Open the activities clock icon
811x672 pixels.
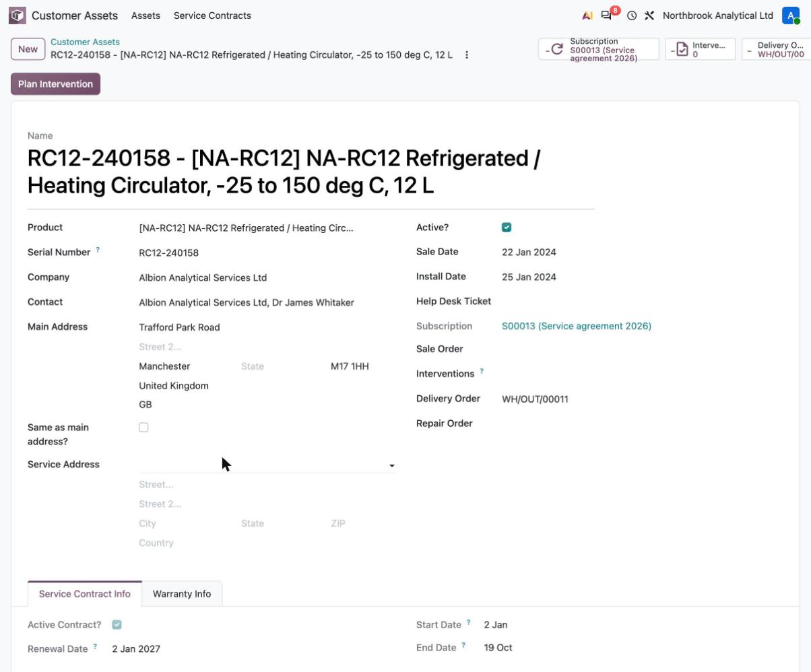(x=632, y=15)
